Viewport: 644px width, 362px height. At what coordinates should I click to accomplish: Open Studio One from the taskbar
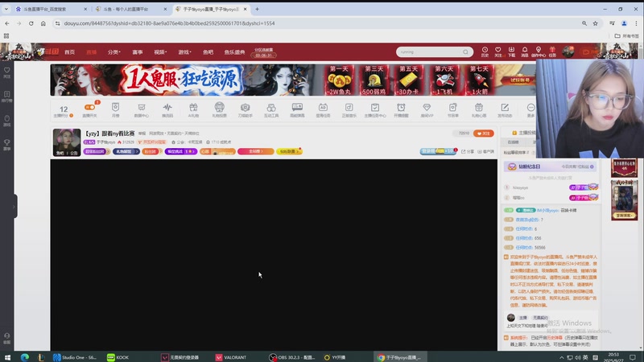(75, 357)
